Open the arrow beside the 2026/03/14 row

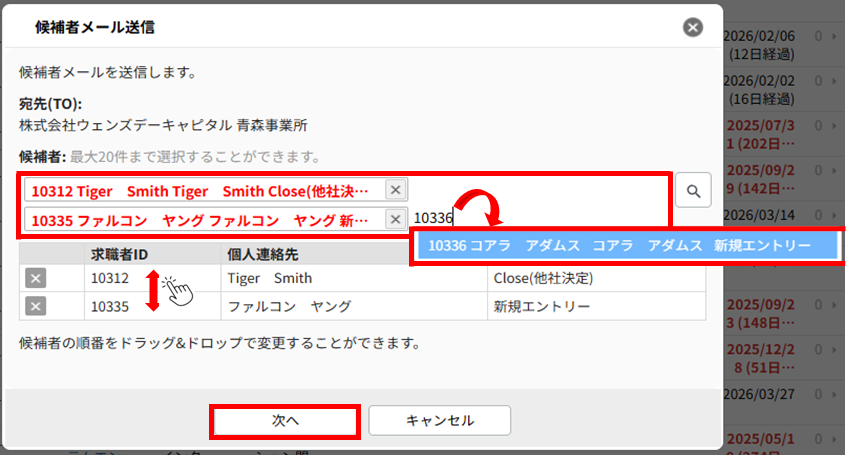point(833,214)
